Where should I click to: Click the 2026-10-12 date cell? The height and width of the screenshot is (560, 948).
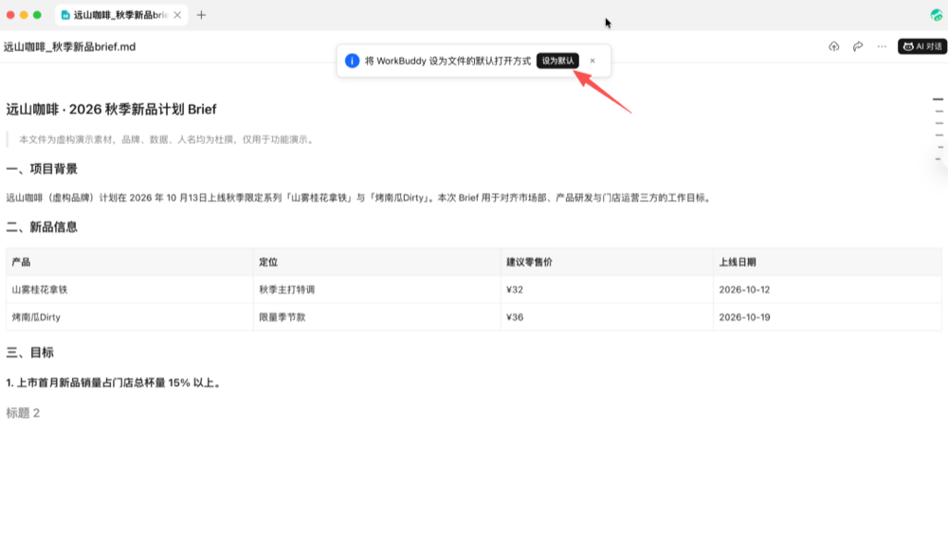pyautogui.click(x=827, y=289)
